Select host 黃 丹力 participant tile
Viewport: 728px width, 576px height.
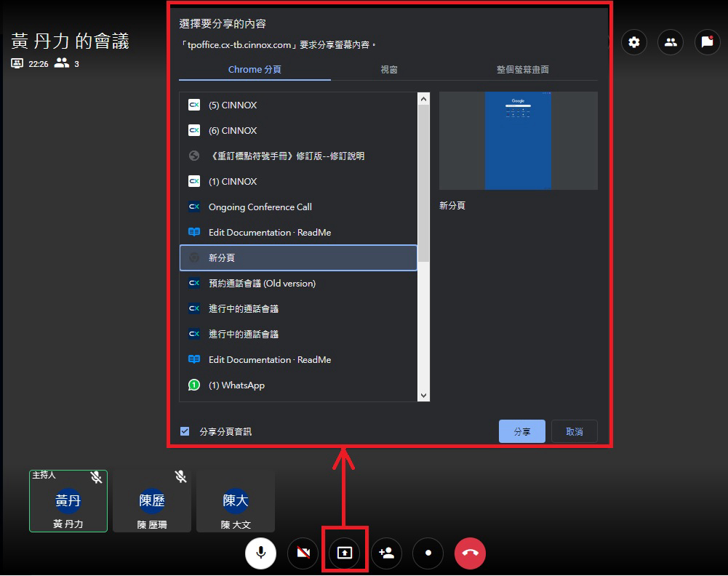[x=68, y=501]
